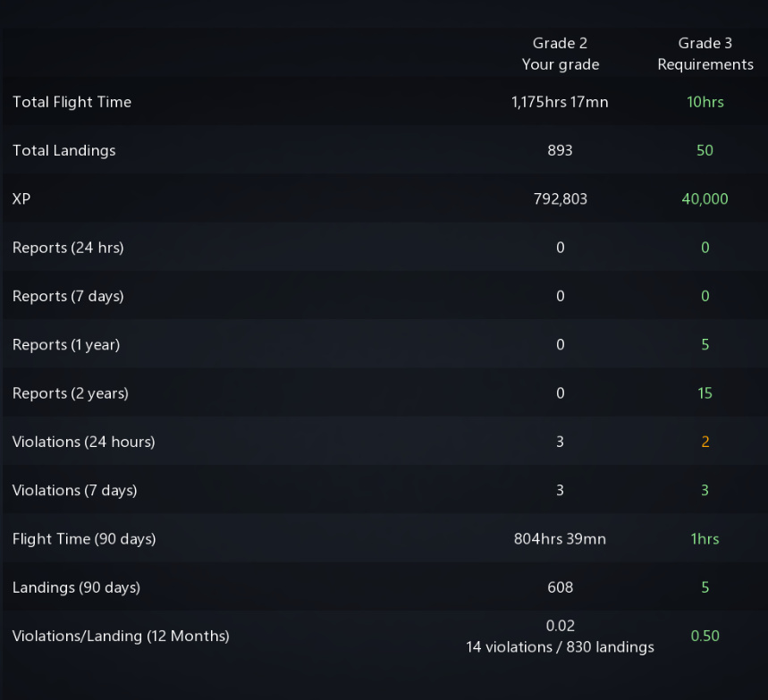The image size is (768, 700).
Task: Click the orange 2 violations requirement
Action: pyautogui.click(x=705, y=442)
